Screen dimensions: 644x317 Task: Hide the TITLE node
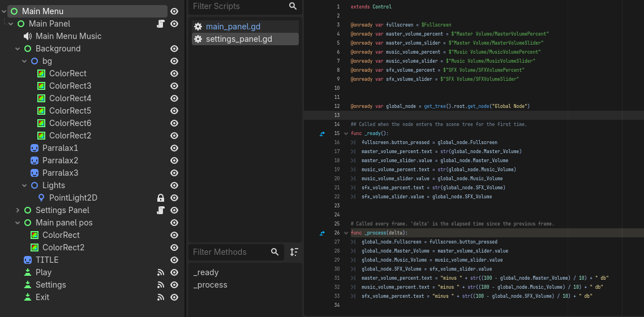(174, 260)
